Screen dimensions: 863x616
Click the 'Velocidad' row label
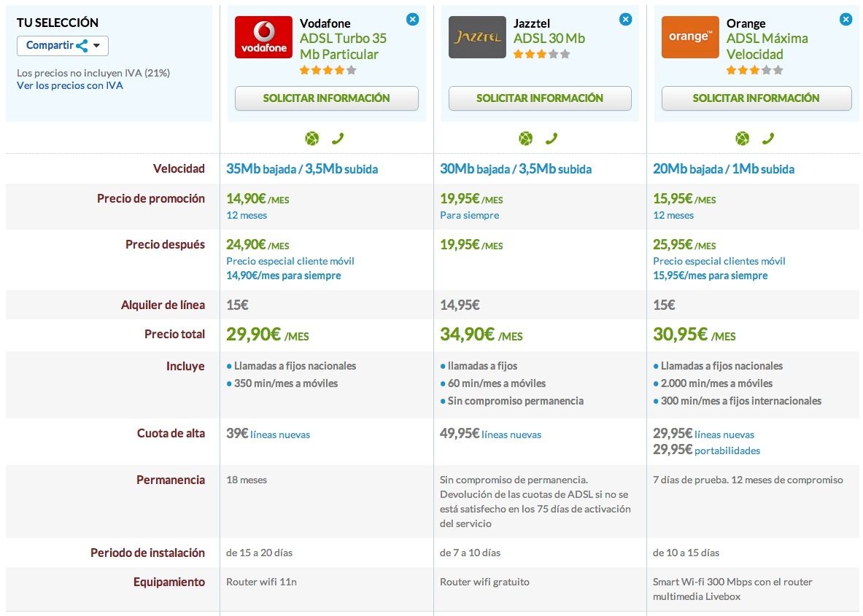point(179,169)
